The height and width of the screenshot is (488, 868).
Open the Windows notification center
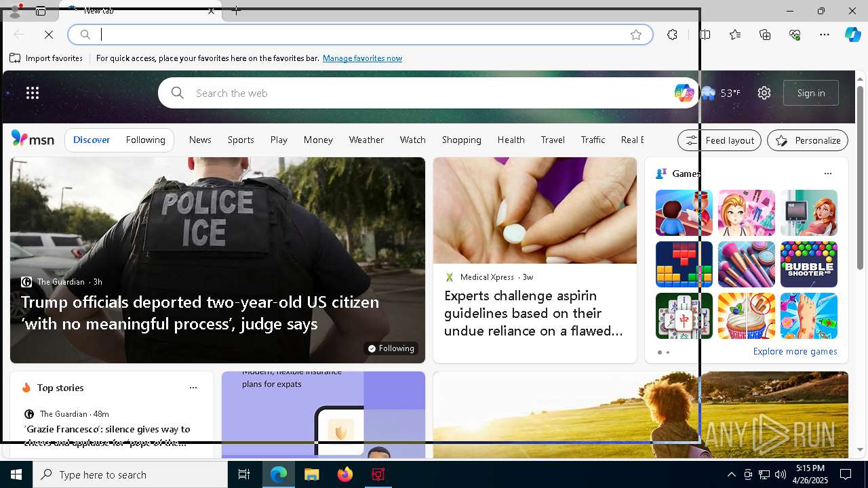pos(846,474)
